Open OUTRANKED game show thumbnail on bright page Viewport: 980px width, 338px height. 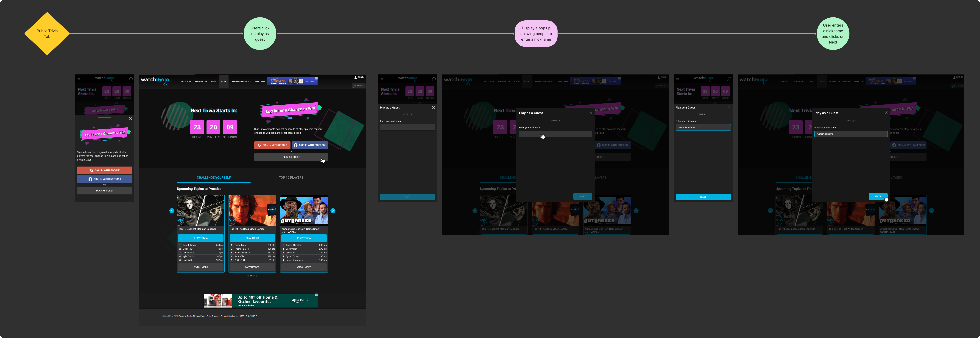click(304, 211)
